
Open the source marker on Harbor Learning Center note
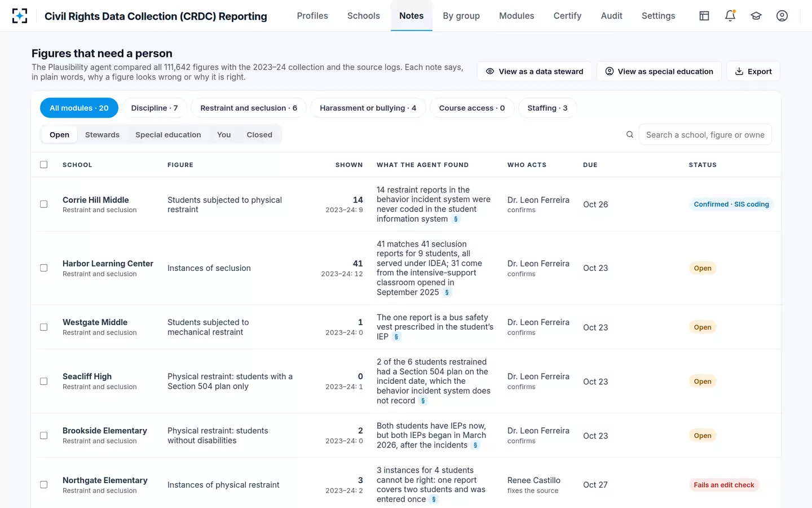[x=447, y=292]
